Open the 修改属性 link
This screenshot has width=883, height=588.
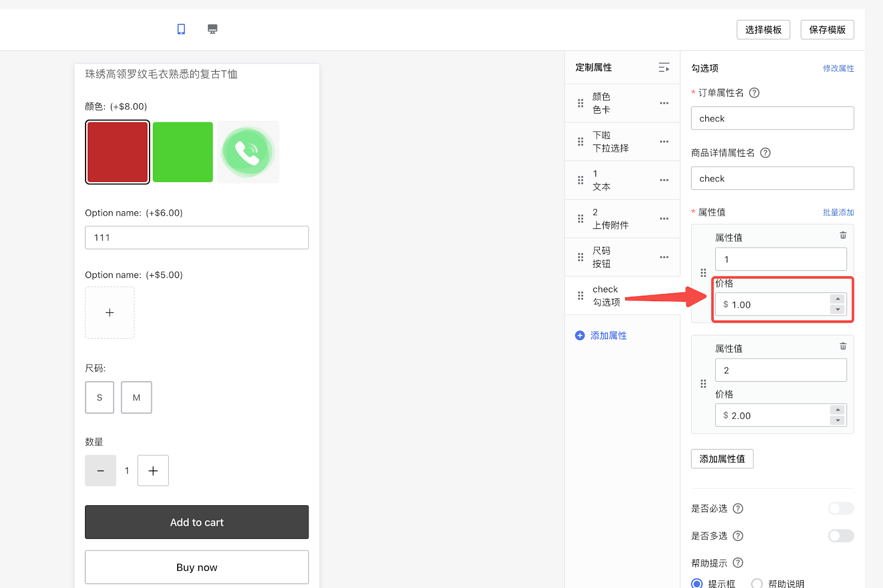(x=838, y=68)
